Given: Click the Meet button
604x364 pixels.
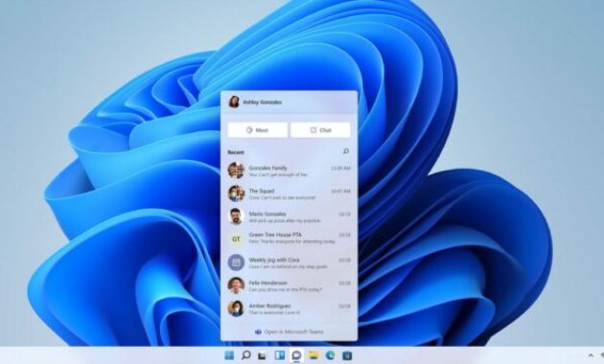Looking at the screenshot, I should (257, 130).
